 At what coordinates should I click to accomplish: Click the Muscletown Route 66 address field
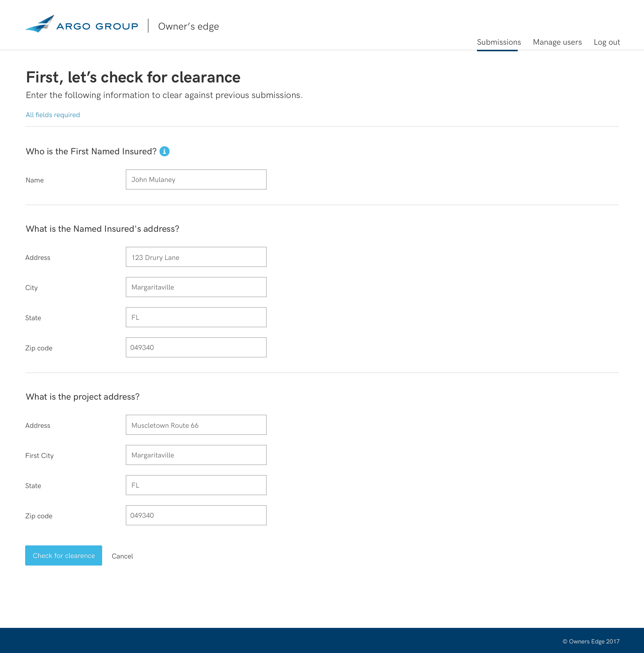tap(196, 425)
